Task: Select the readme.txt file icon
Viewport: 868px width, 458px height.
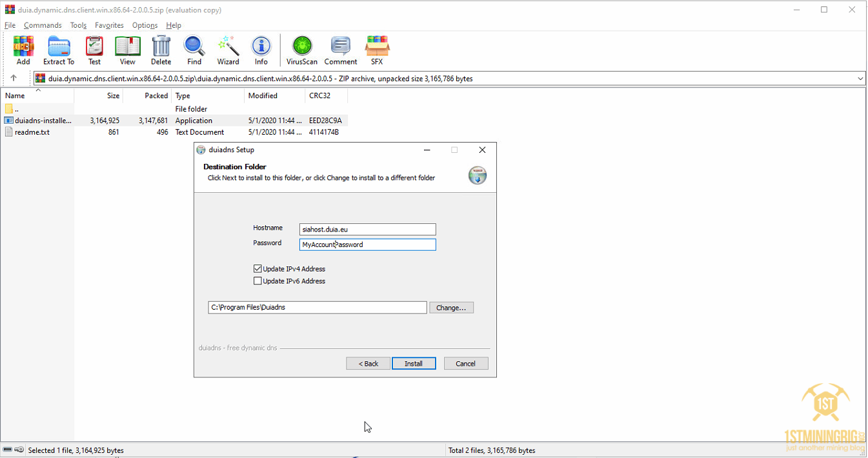Action: (9, 132)
